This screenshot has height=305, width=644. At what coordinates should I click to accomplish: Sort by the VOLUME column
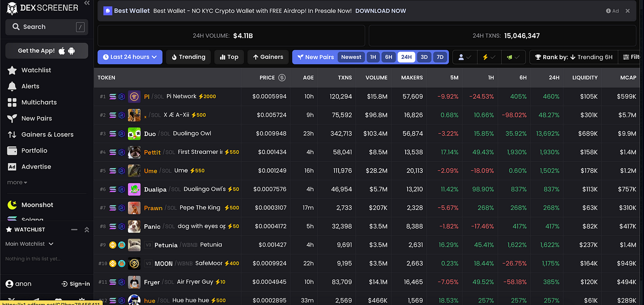tap(376, 78)
